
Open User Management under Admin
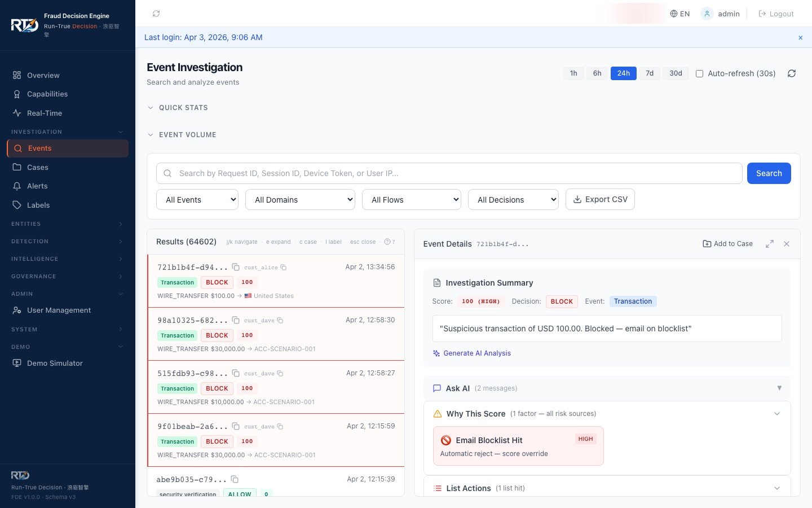59,310
